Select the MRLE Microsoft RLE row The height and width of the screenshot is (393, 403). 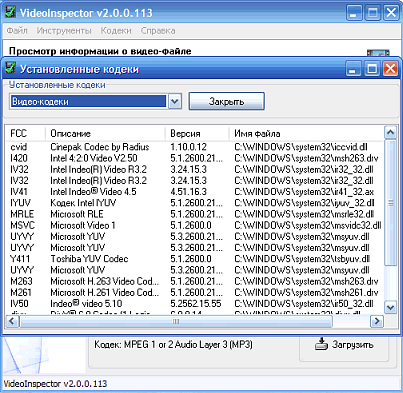[x=195, y=214]
